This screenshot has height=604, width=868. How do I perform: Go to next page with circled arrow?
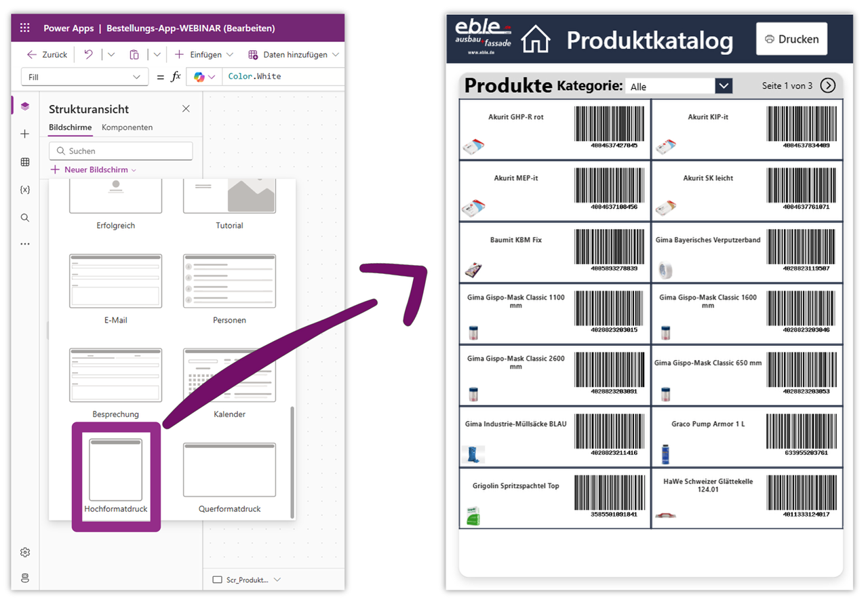tap(828, 85)
